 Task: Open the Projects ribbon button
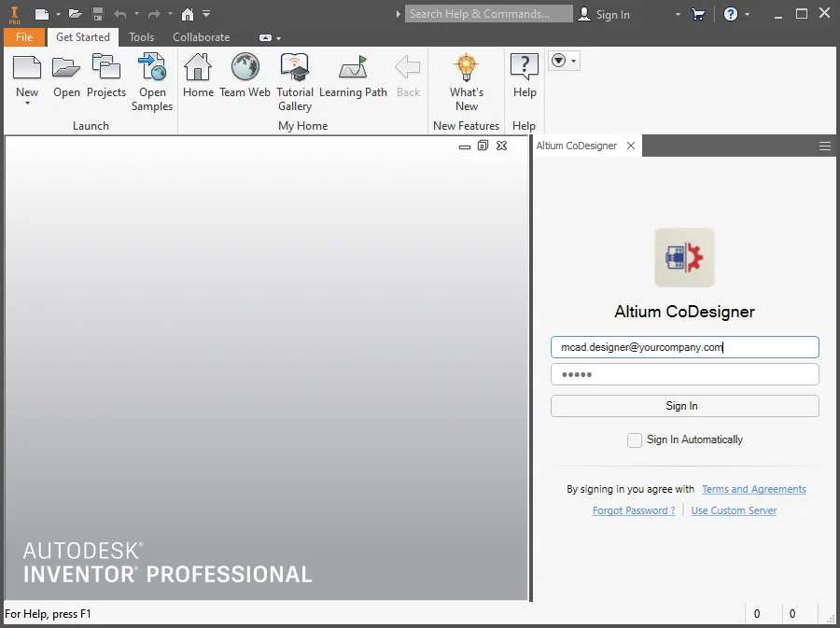tap(106, 76)
